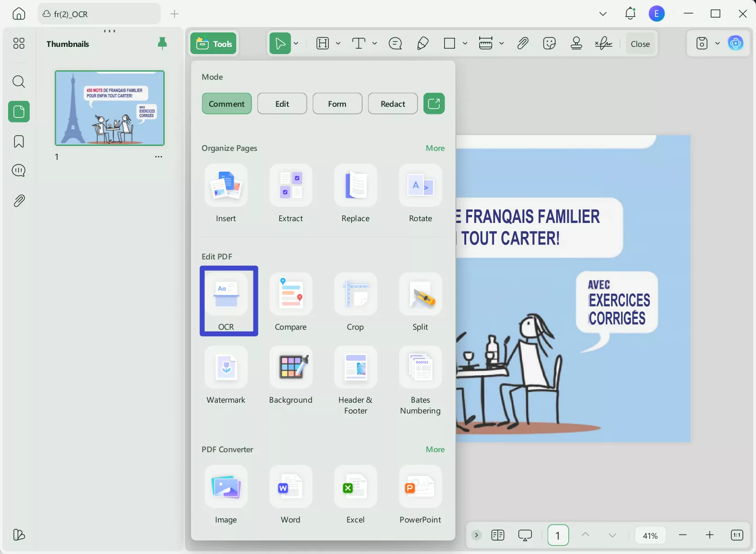Open the Bookmarks panel in sidebar
The image size is (756, 554).
point(19,142)
